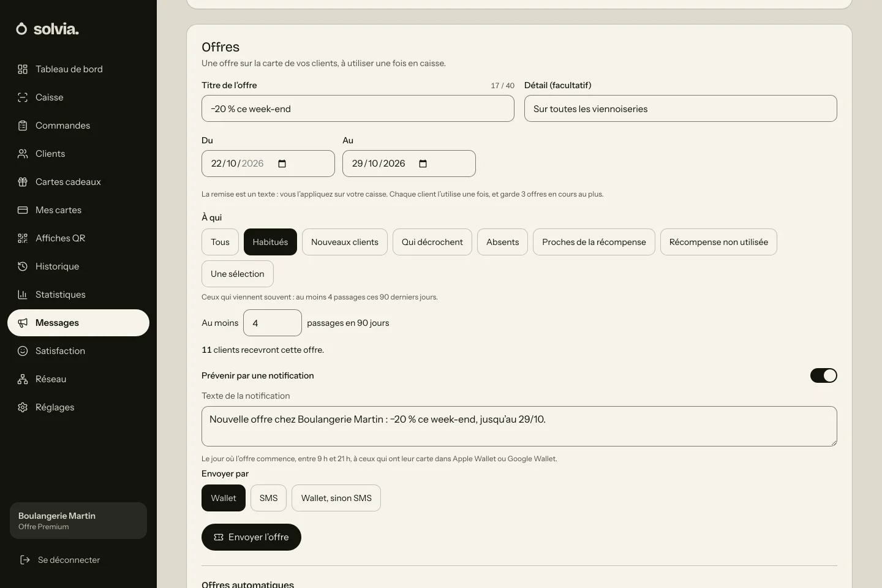Image resolution: width=882 pixels, height=588 pixels.
Task: Select SMS as sending channel
Action: (x=268, y=498)
